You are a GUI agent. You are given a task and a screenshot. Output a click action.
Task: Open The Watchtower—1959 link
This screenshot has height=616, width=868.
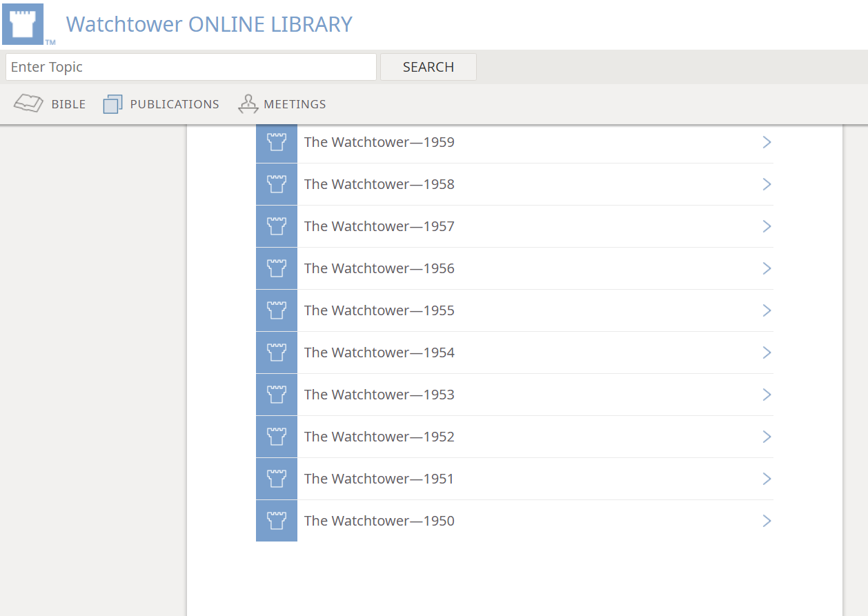(x=515, y=142)
